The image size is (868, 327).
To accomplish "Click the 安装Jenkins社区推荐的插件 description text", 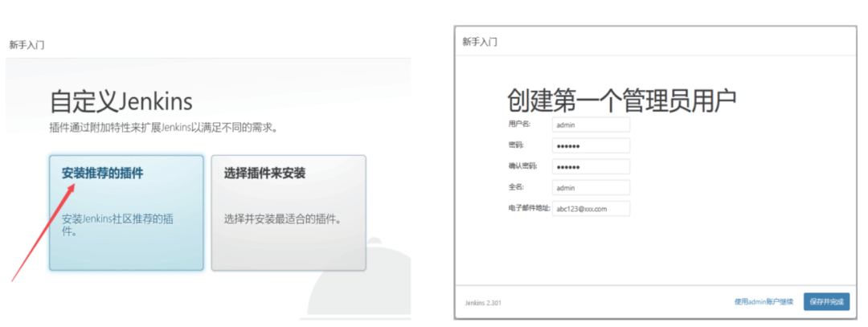I will pyautogui.click(x=117, y=225).
